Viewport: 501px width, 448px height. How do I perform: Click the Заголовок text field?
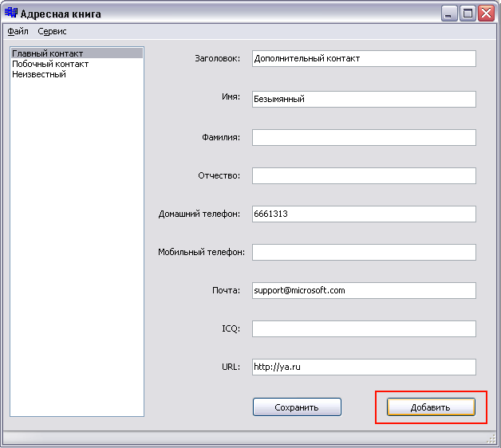(364, 58)
